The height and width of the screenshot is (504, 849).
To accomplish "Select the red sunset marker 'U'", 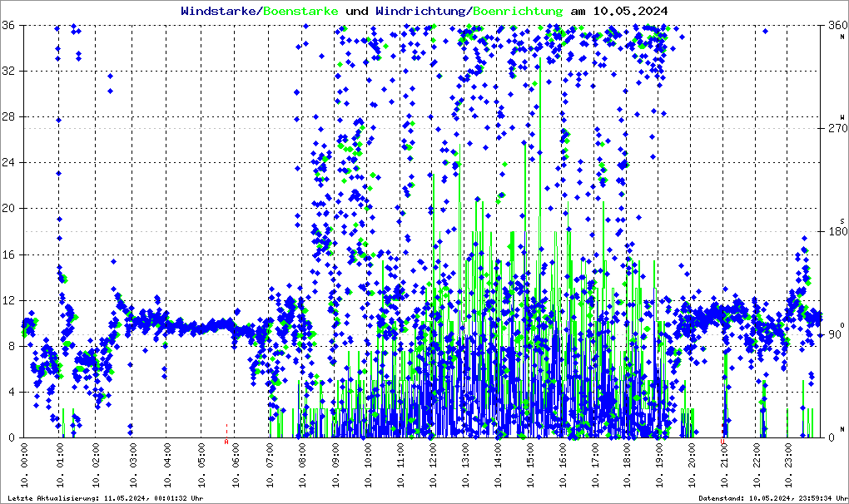I will (x=722, y=442).
